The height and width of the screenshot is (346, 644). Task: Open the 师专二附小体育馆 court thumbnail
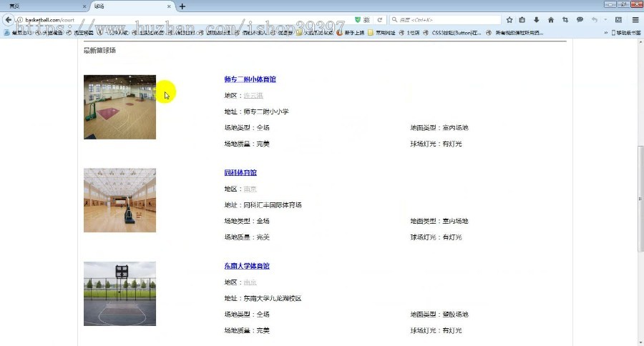(x=119, y=107)
